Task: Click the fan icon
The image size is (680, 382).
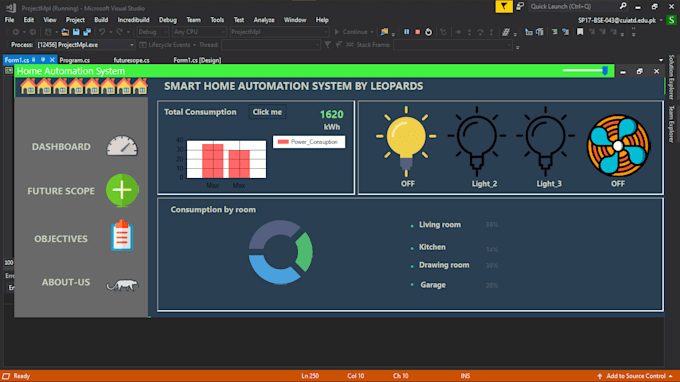Action: (618, 146)
